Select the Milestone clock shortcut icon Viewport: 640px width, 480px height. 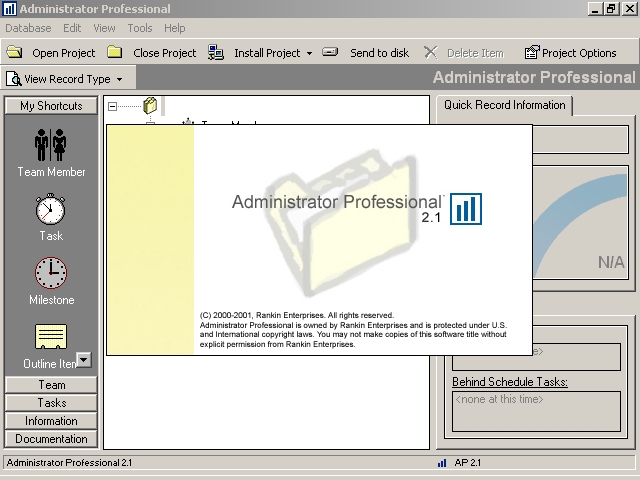click(51, 273)
